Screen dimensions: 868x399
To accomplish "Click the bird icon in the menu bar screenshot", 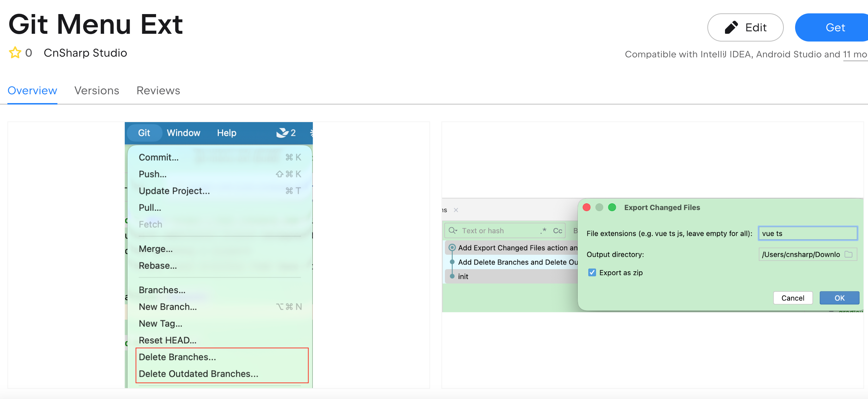I will click(x=282, y=133).
